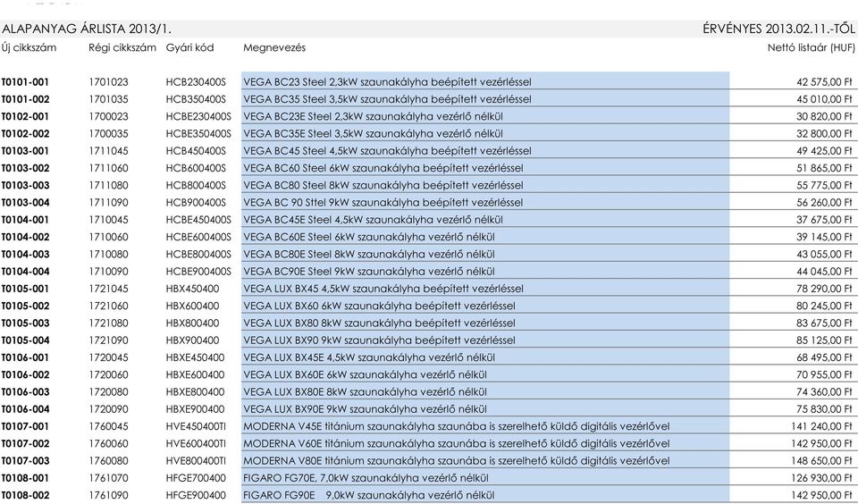The height and width of the screenshot is (504, 858).
Task: Select VEGA BC35 Steel 3,5kW description
Action: pos(387,99)
